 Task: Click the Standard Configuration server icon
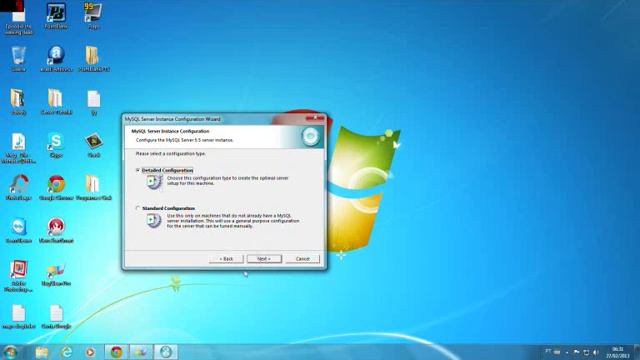tap(154, 220)
